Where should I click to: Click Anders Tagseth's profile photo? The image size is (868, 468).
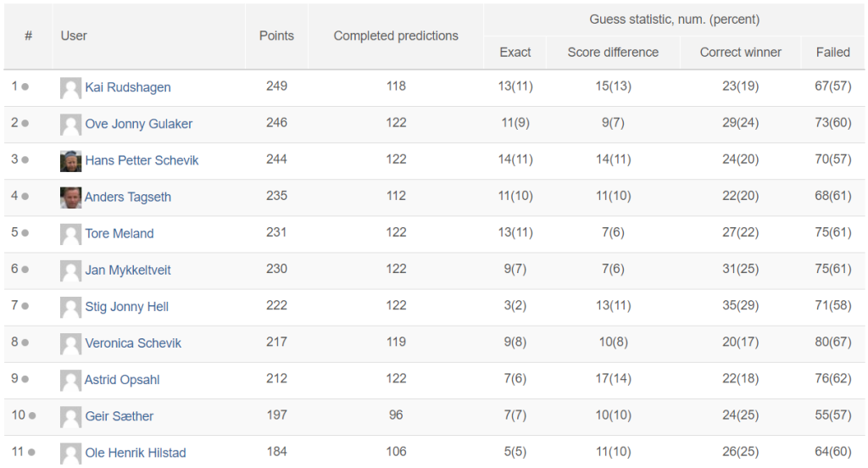click(x=71, y=198)
